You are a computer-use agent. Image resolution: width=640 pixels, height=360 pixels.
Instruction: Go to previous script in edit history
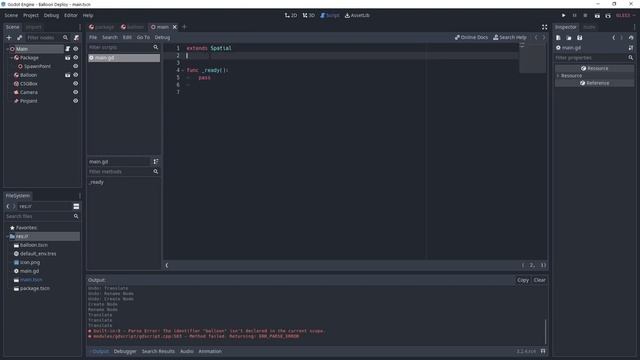[x=536, y=37]
